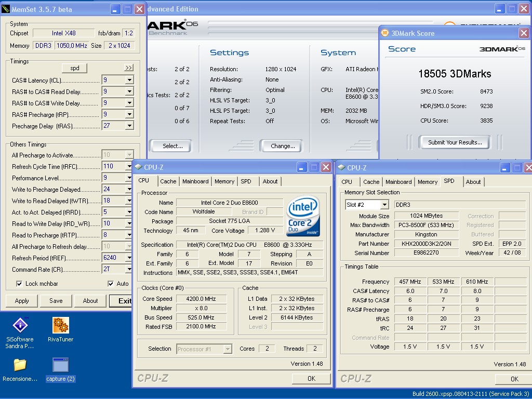Click the Intel X48 chipset field
The width and height of the screenshot is (532, 399).
click(x=63, y=33)
